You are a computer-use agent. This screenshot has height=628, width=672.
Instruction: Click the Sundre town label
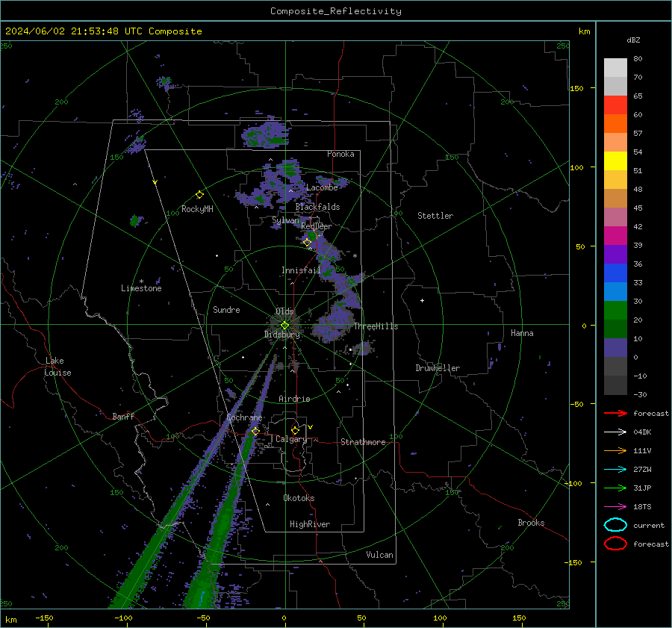226,310
